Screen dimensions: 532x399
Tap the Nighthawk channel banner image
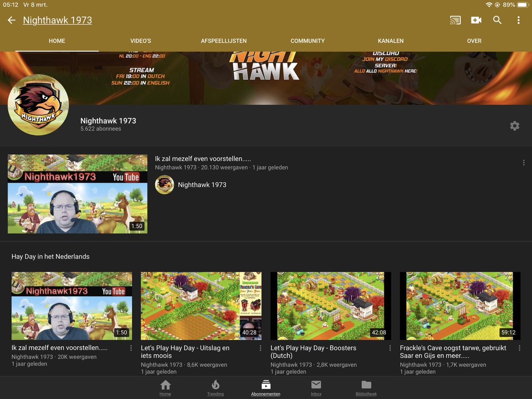[266, 78]
